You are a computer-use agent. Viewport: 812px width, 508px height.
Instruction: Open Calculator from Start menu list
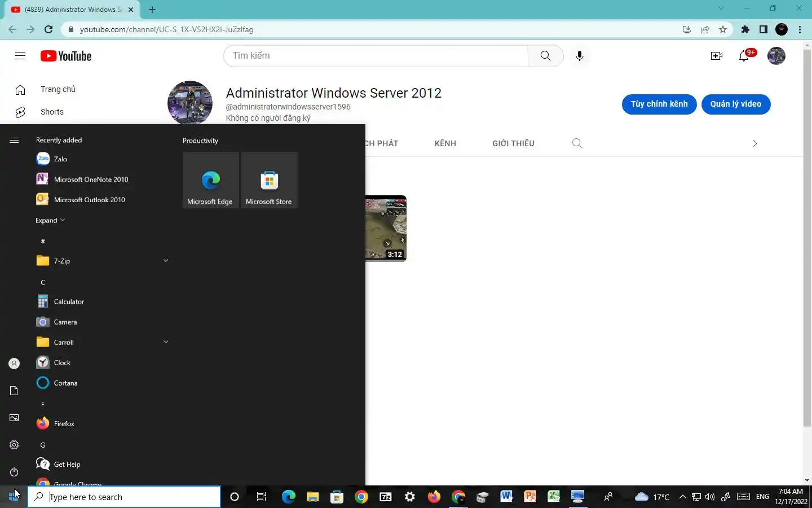tap(101, 302)
